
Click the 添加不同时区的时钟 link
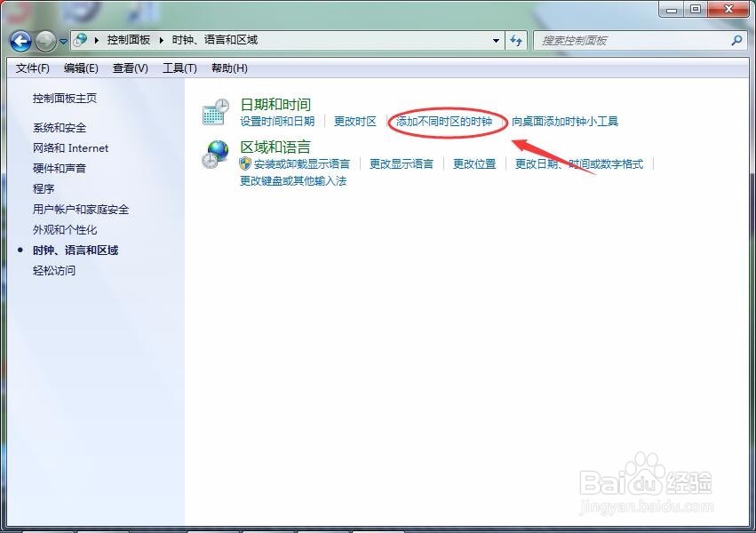pyautogui.click(x=446, y=122)
